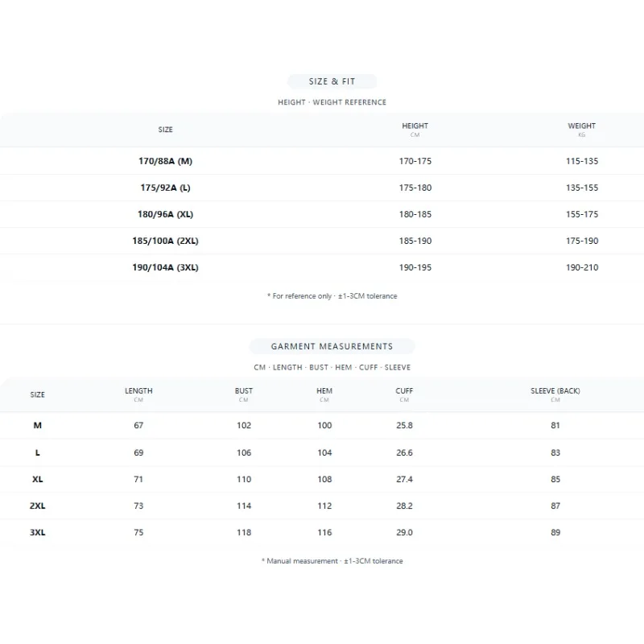Viewport: 644px width, 644px height.
Task: Click bust value 118 in 3XL row
Action: [244, 533]
